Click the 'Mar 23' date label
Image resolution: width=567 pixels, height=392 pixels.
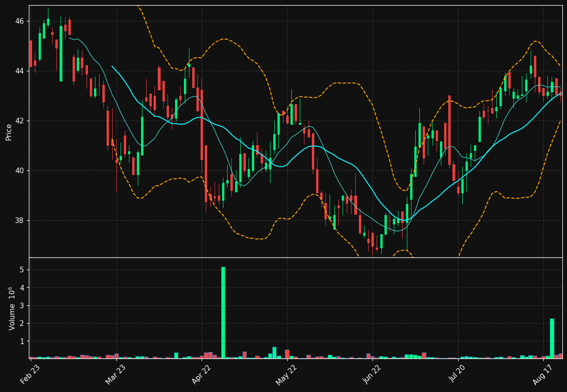click(x=115, y=374)
